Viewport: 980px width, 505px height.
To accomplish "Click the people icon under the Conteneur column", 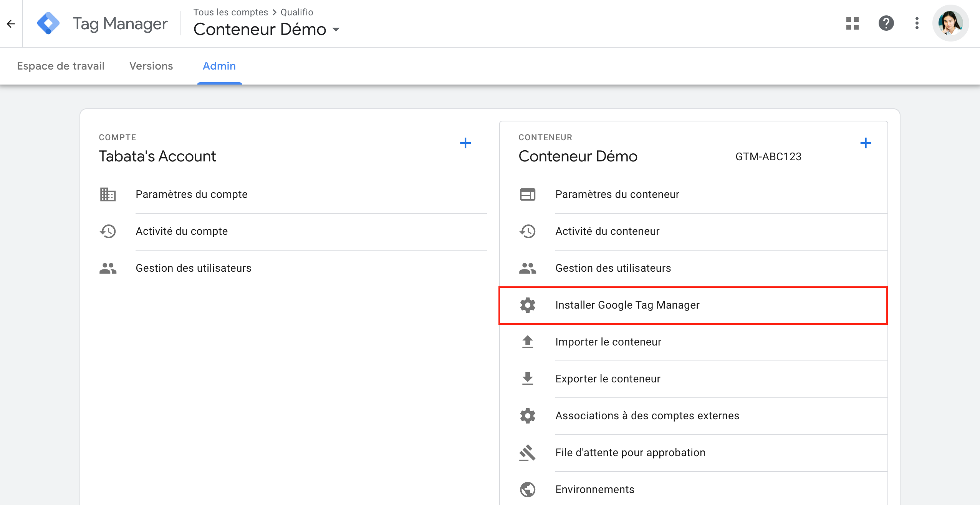I will pos(528,268).
